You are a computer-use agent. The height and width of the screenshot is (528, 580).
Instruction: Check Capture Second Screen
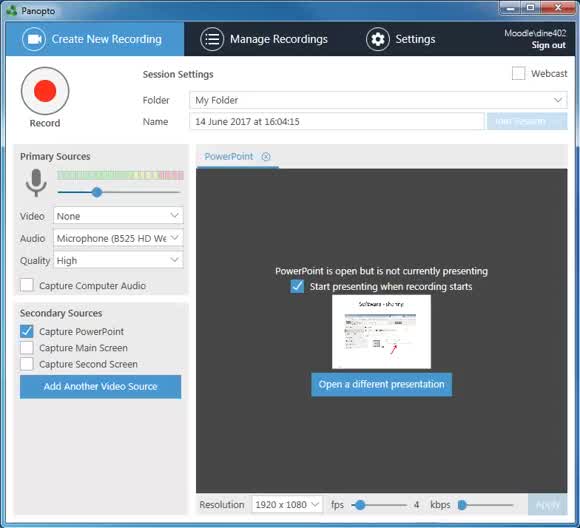click(x=27, y=364)
